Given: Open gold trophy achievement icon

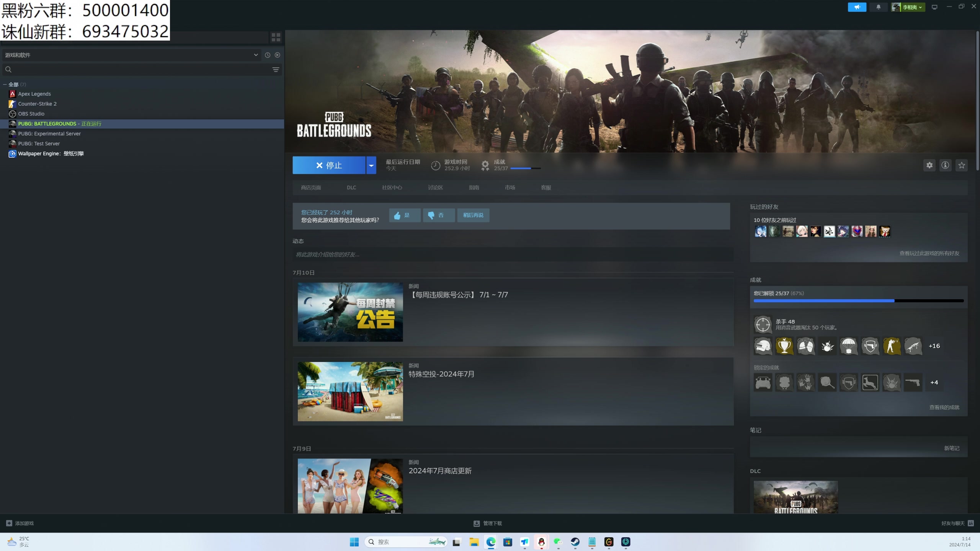Looking at the screenshot, I should (784, 346).
